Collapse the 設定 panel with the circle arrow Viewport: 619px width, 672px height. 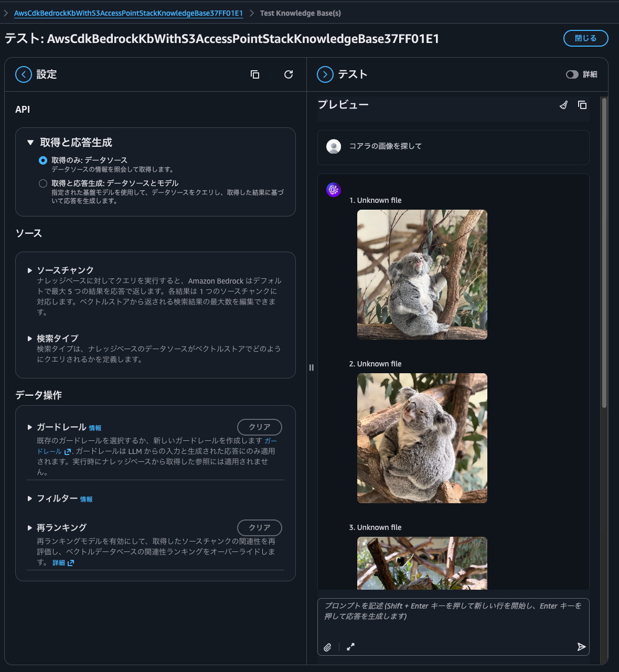(x=23, y=74)
